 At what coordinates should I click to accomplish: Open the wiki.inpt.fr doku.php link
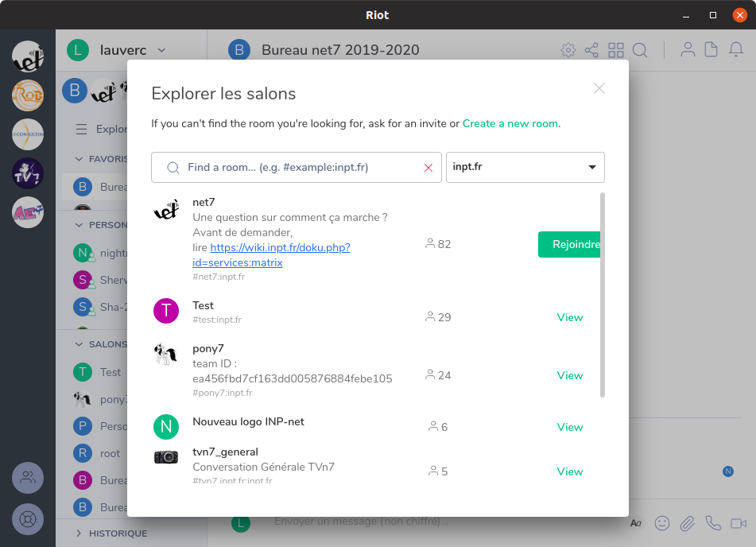(280, 247)
